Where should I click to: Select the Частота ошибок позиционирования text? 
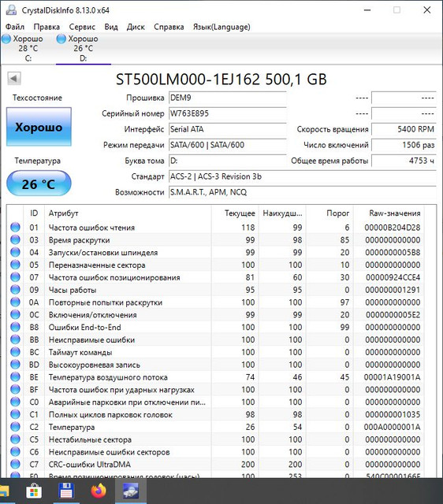(x=114, y=277)
